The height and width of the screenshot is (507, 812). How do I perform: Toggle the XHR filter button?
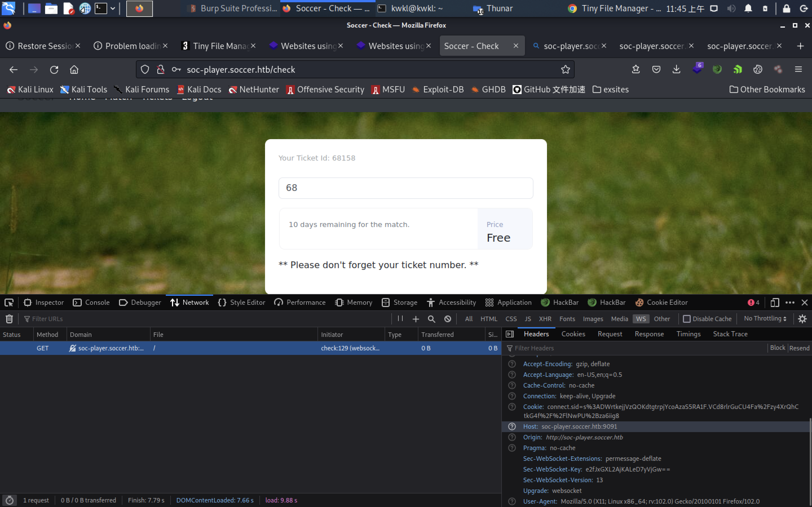tap(545, 319)
